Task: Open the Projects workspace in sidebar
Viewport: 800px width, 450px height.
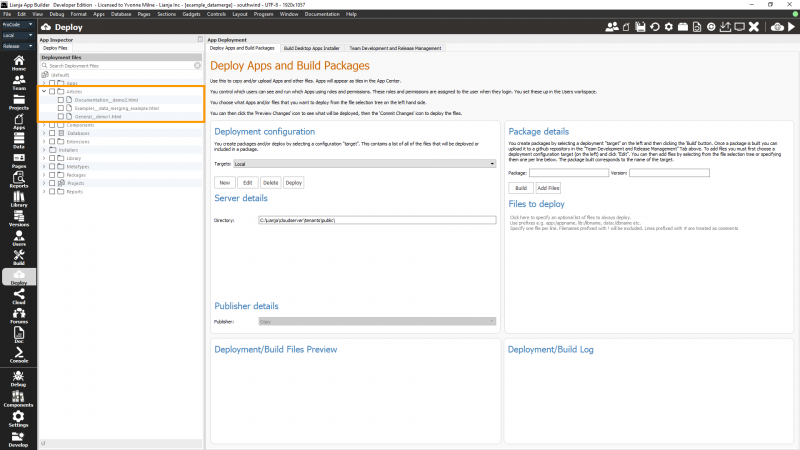Action: click(x=19, y=102)
